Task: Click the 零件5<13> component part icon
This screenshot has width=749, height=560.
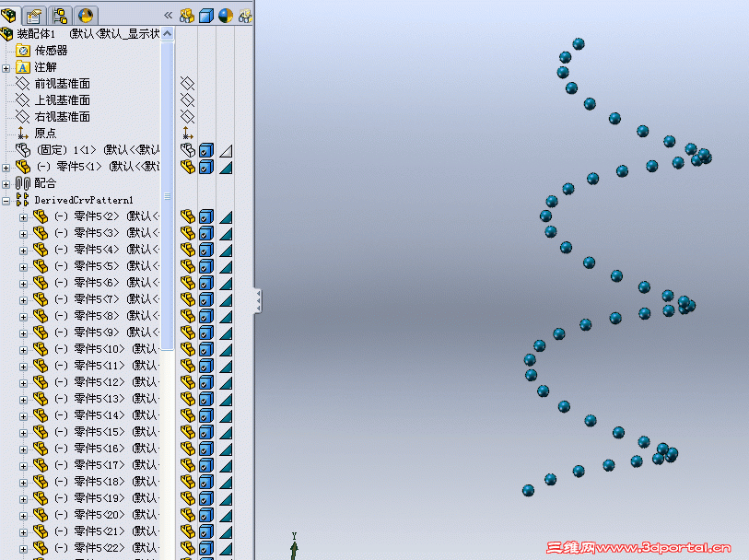Action: point(41,399)
